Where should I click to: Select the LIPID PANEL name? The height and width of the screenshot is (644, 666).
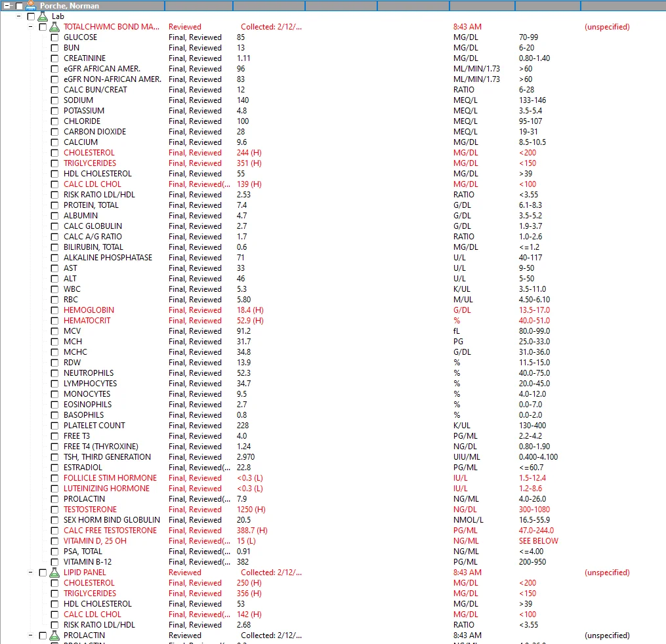(x=85, y=573)
